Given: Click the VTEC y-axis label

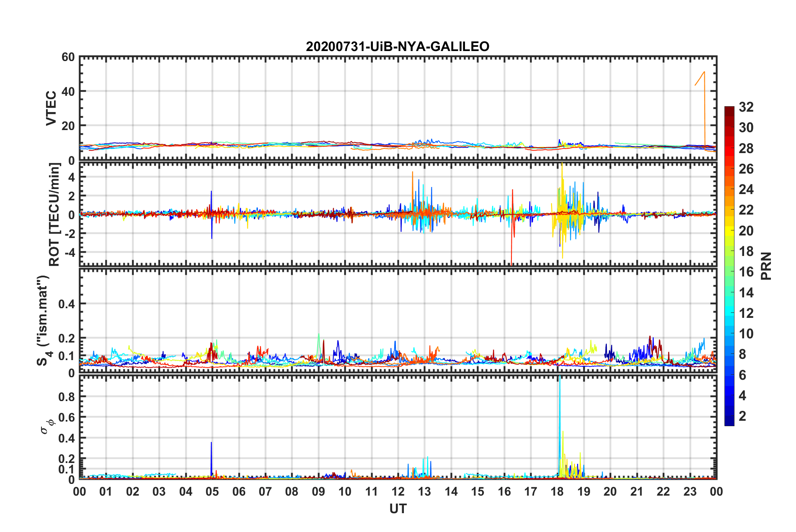Looking at the screenshot, I should (51, 108).
